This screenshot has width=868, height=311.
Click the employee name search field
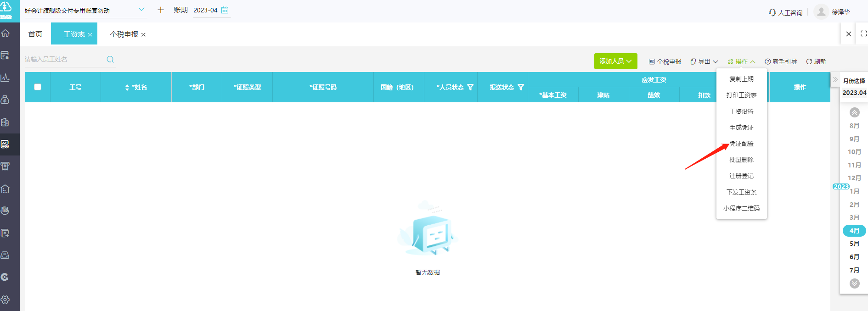coord(64,59)
